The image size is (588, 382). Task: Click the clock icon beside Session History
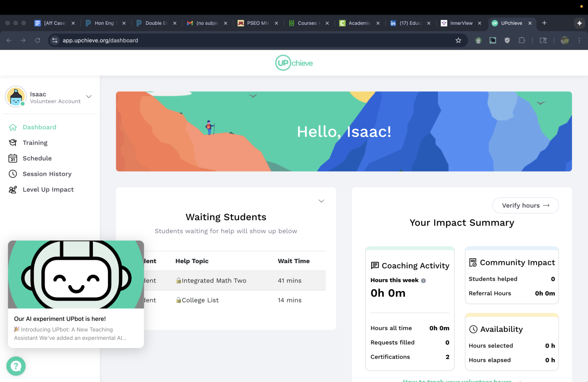click(x=13, y=174)
